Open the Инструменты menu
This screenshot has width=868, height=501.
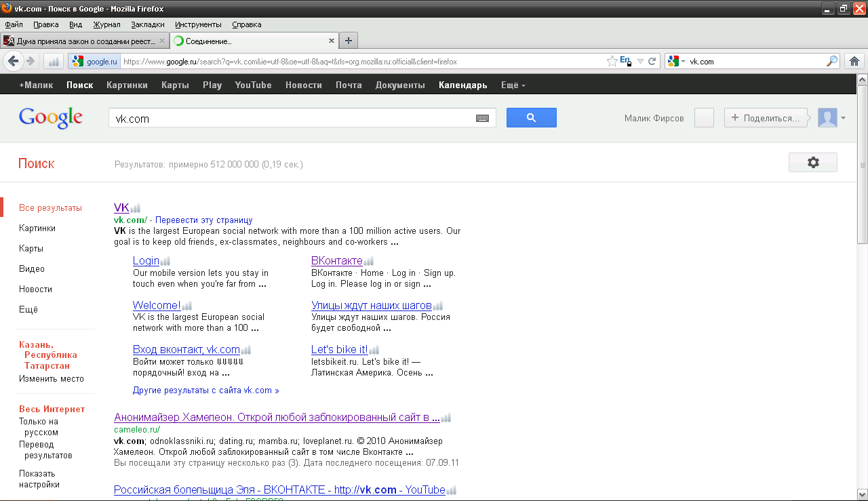[x=198, y=24]
